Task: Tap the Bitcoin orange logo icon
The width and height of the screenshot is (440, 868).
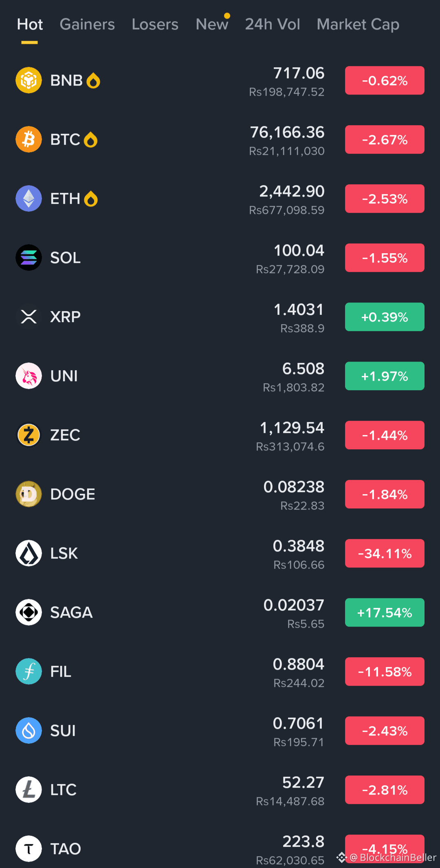Action: [x=29, y=139]
